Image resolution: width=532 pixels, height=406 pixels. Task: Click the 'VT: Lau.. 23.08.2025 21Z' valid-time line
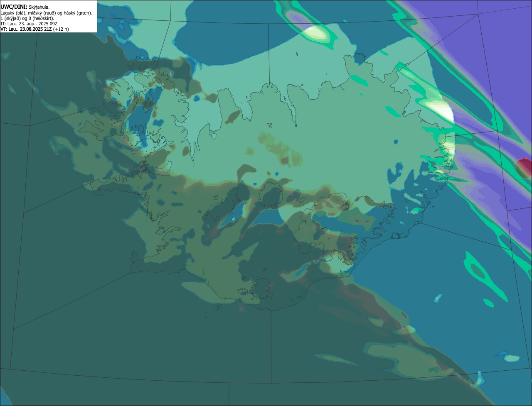pos(35,29)
